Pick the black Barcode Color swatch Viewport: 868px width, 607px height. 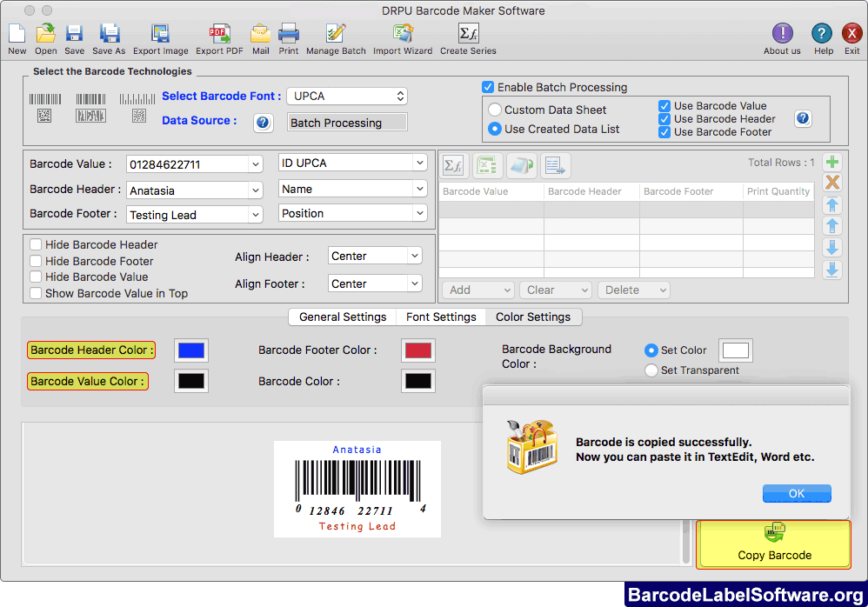click(x=418, y=381)
